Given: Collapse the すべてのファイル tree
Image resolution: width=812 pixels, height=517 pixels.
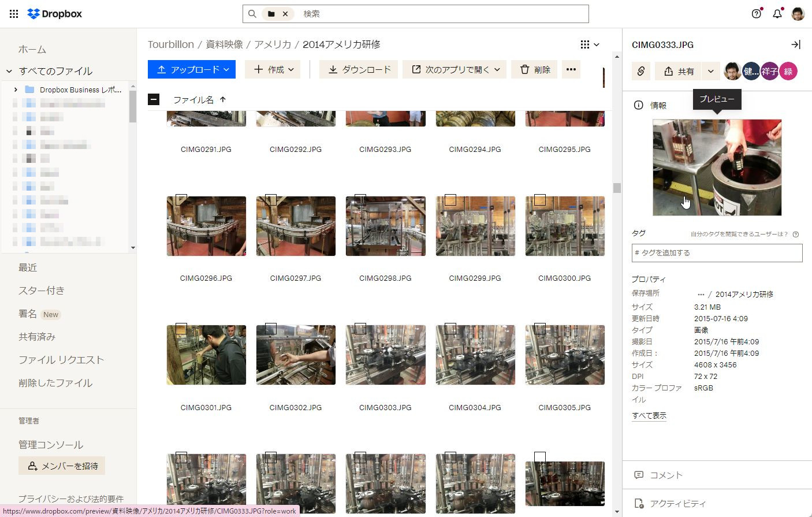Looking at the screenshot, I should (x=9, y=71).
